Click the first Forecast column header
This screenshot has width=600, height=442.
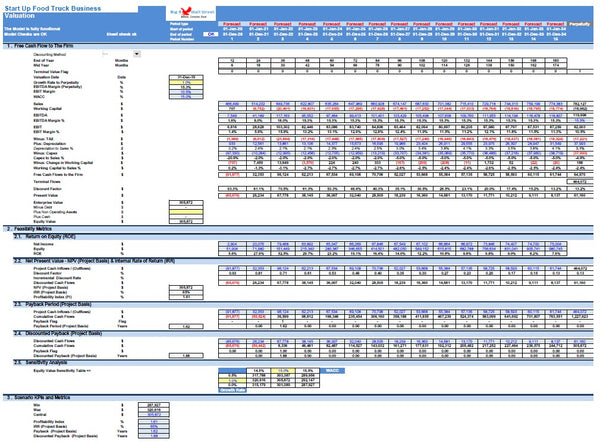pyautogui.click(x=231, y=22)
